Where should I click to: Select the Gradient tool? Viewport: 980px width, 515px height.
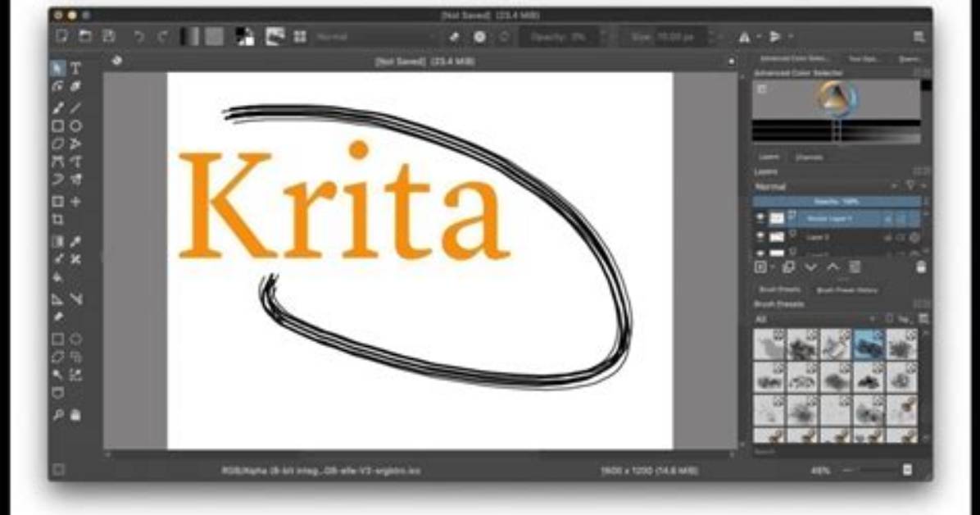(57, 241)
